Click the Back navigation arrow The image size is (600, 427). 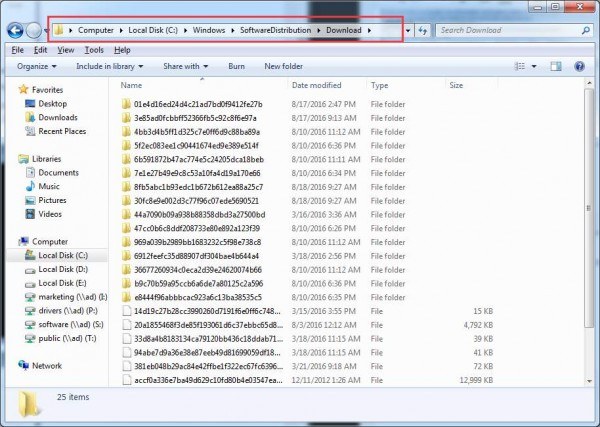point(15,30)
